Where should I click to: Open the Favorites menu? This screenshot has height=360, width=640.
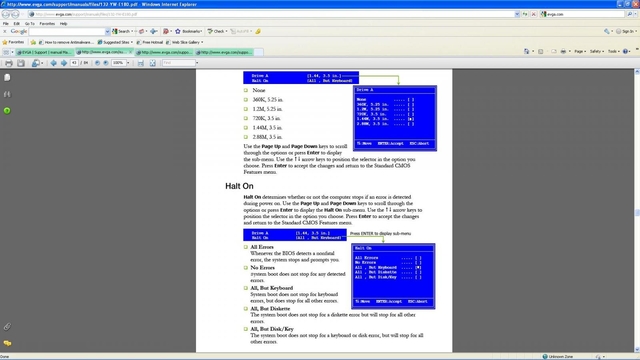coord(47,24)
